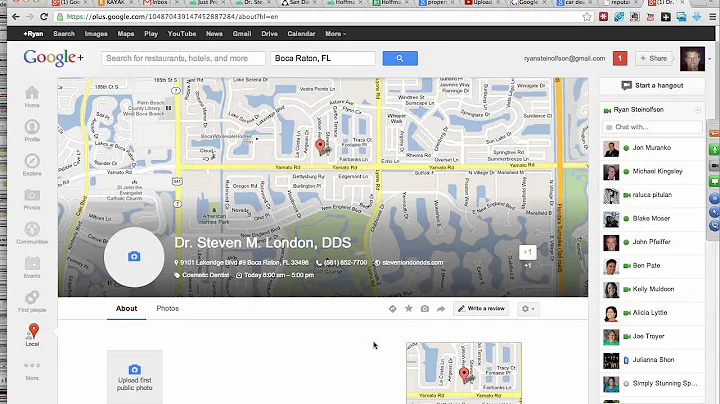Screen dimensions: 720x404
Task: Open chat with Ben Pate
Action: pos(652,266)
